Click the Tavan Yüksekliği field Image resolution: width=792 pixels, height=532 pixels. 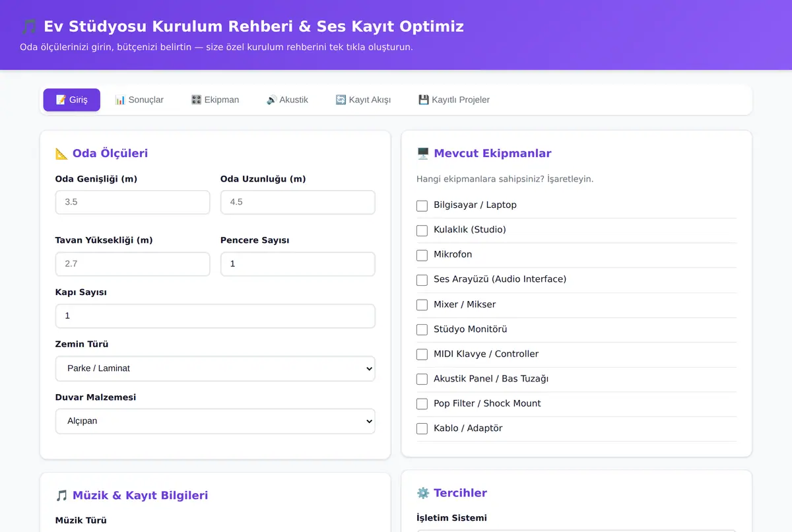coord(133,263)
